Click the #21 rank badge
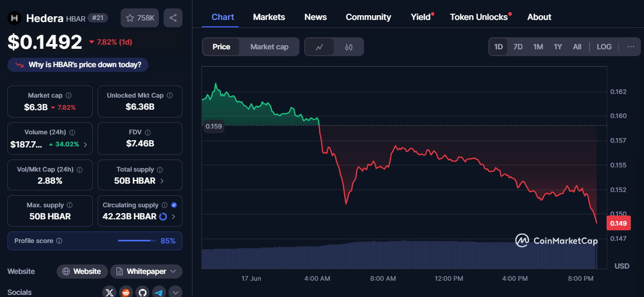The image size is (644, 297). pyautogui.click(x=98, y=18)
